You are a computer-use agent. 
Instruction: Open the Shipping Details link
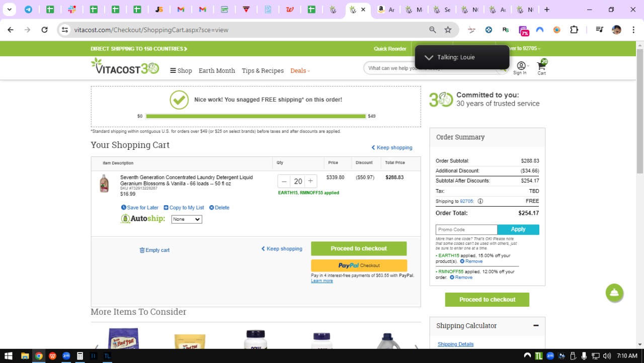coord(456,344)
